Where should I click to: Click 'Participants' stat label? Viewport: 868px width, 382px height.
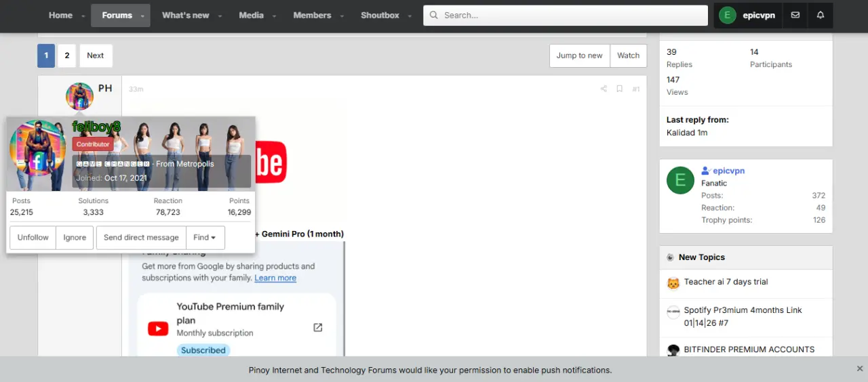[x=771, y=64]
